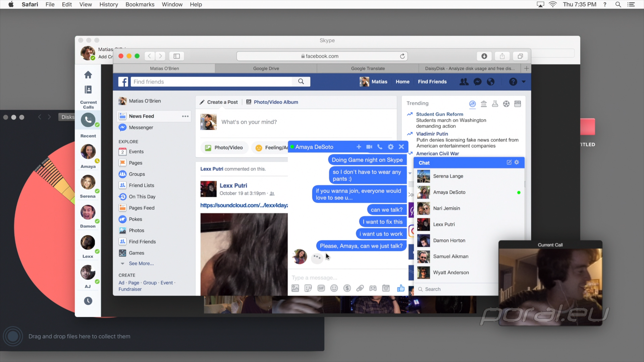Image resolution: width=644 pixels, height=362 pixels.
Task: Click Home link in Facebook header
Action: (402, 82)
